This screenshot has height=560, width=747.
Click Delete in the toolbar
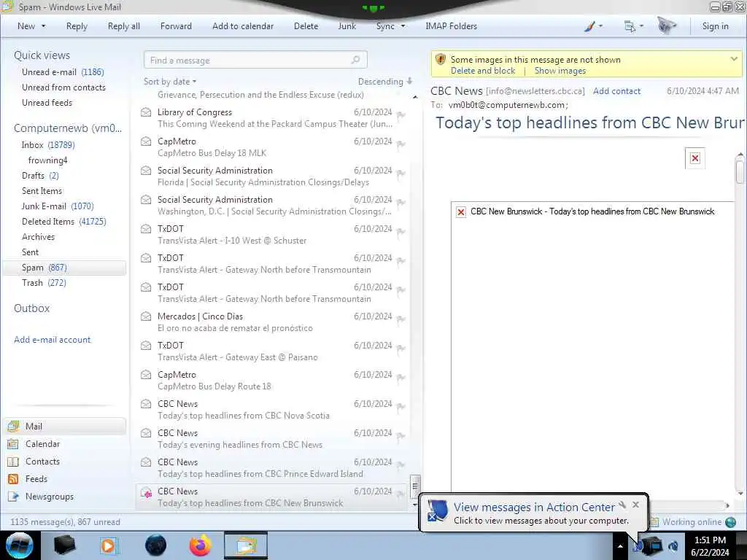(306, 26)
